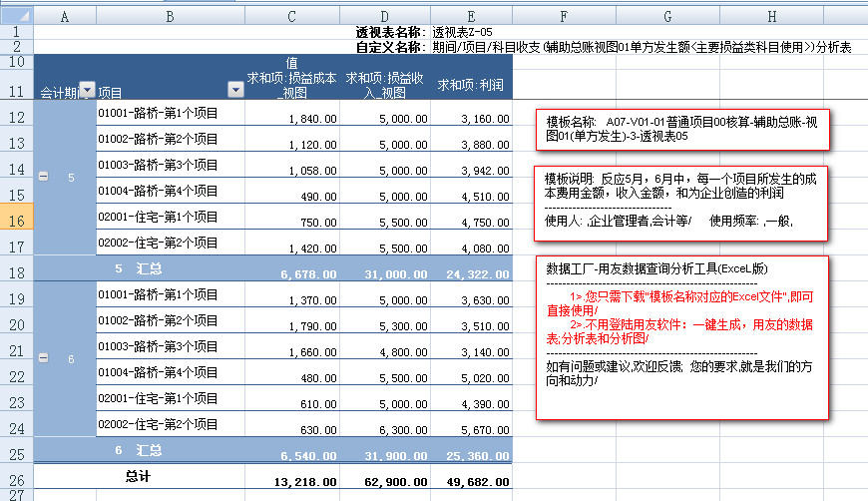This screenshot has height=501, width=868.
Task: Collapse the period 6 group
Action: click(43, 356)
